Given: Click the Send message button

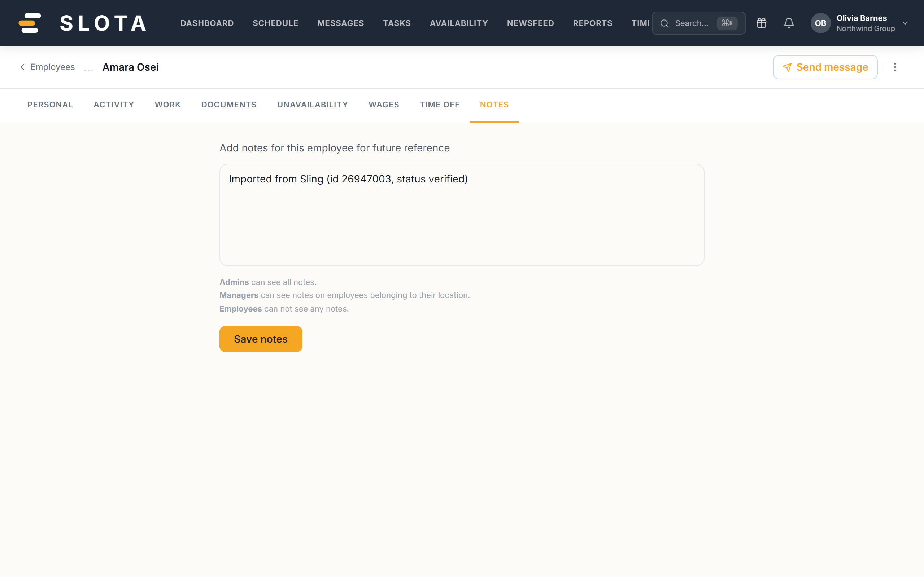Looking at the screenshot, I should coord(825,67).
